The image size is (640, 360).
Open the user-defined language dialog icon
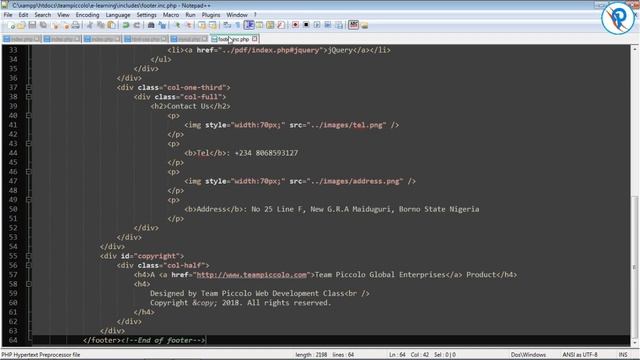point(259,25)
